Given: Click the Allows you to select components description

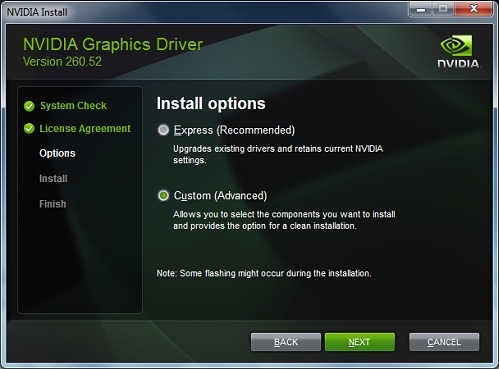Looking at the screenshot, I should [284, 220].
